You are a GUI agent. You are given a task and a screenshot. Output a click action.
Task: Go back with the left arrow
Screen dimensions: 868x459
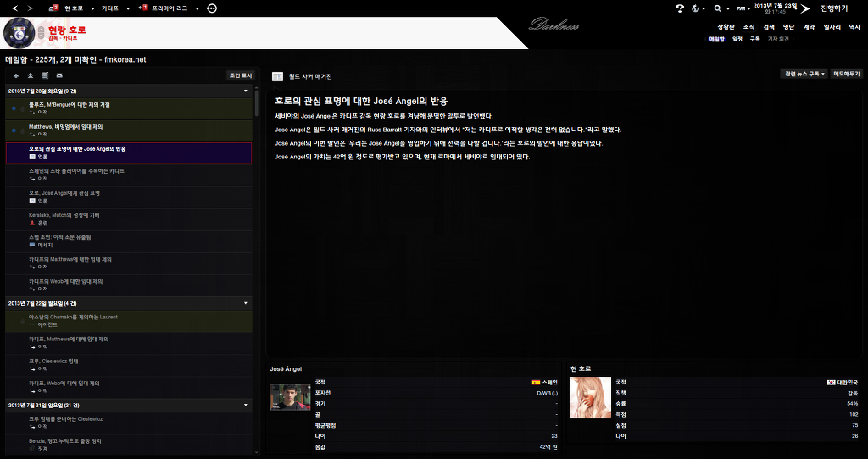[x=15, y=8]
